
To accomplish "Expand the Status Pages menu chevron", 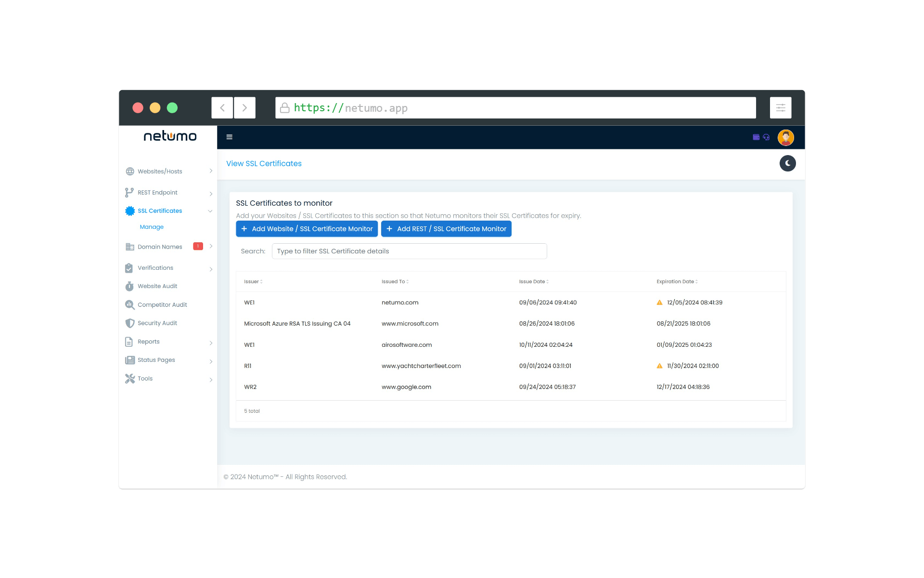I will click(211, 361).
